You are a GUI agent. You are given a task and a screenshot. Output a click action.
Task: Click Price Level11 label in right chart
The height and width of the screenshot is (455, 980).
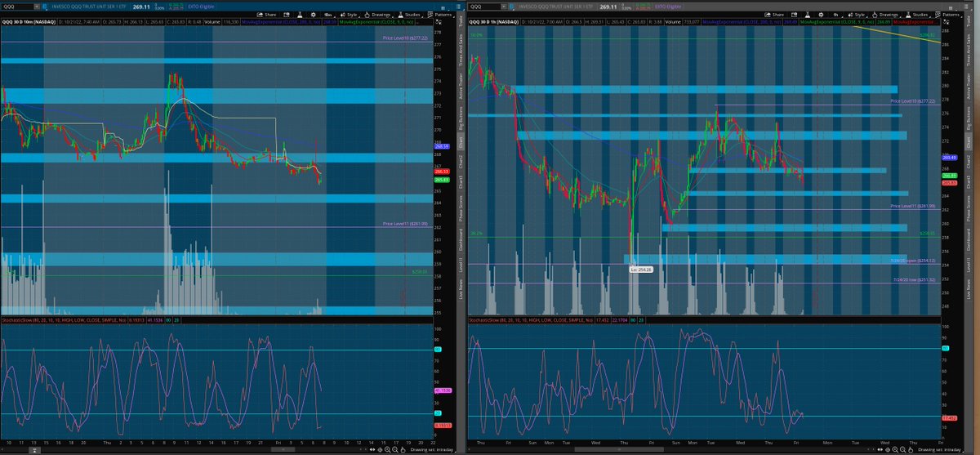click(912, 207)
